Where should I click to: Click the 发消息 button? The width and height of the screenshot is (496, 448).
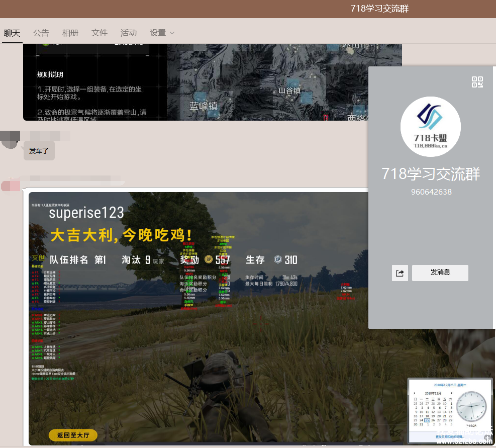(x=440, y=273)
